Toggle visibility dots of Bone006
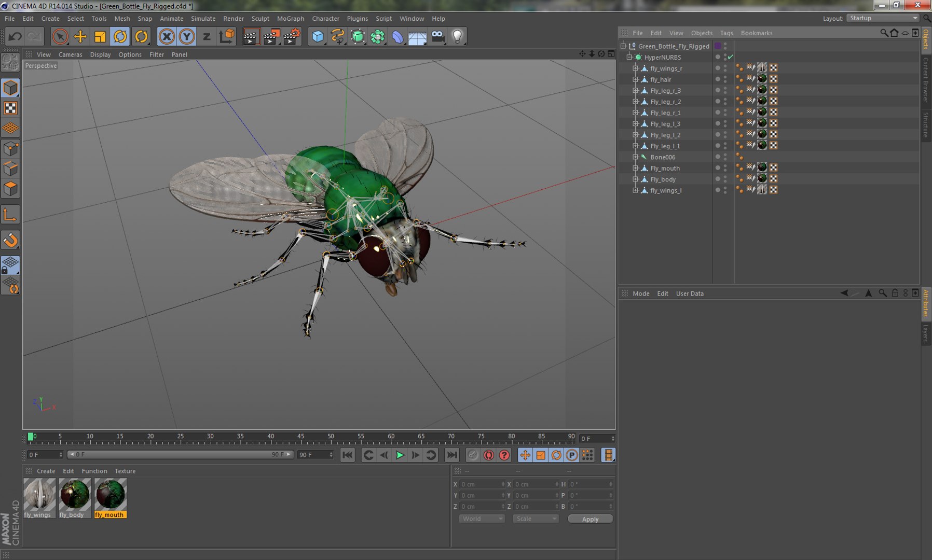The height and width of the screenshot is (560, 932). (725, 157)
